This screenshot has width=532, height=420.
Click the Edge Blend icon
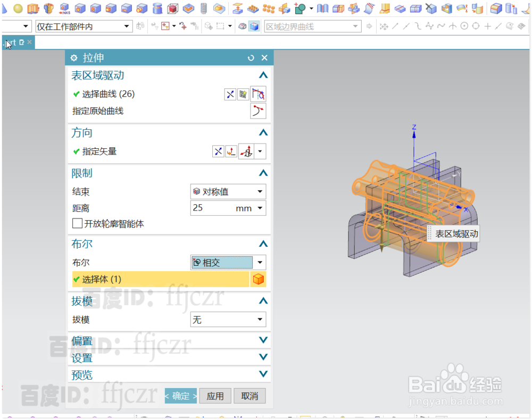pyautogui.click(x=496, y=8)
